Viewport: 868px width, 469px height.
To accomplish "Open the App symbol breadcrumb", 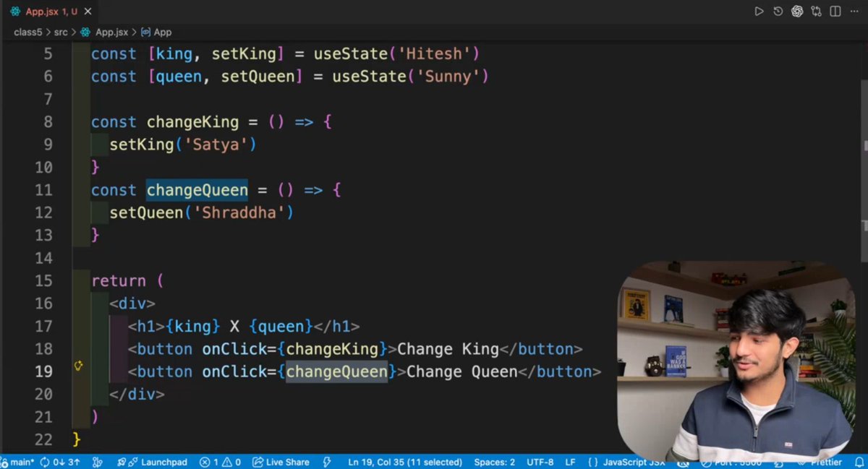I will click(x=156, y=32).
